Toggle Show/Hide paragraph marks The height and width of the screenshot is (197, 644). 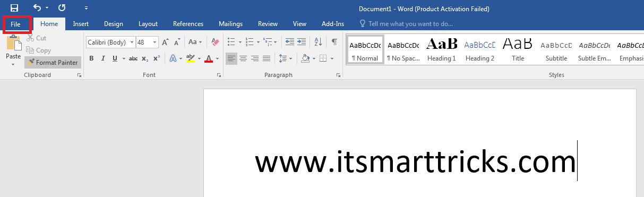tap(334, 42)
